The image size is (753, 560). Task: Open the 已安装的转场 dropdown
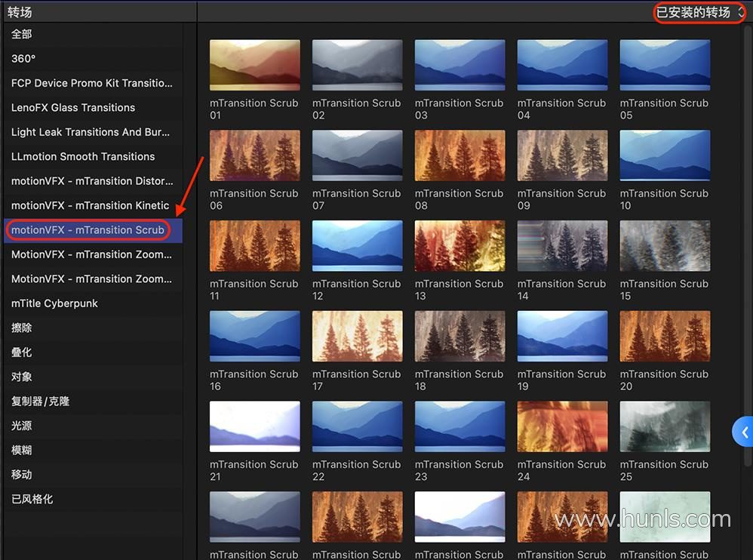[700, 13]
